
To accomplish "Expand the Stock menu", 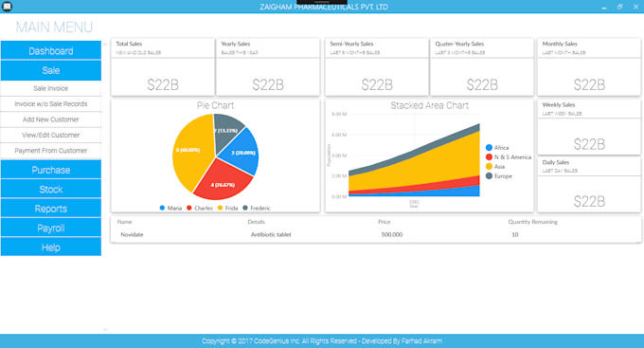I will (x=51, y=189).
